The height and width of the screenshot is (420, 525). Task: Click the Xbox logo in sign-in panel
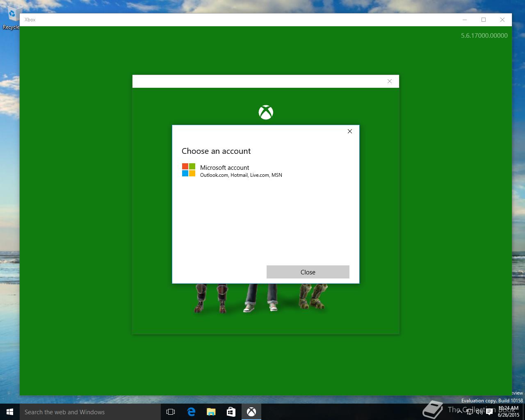[266, 112]
